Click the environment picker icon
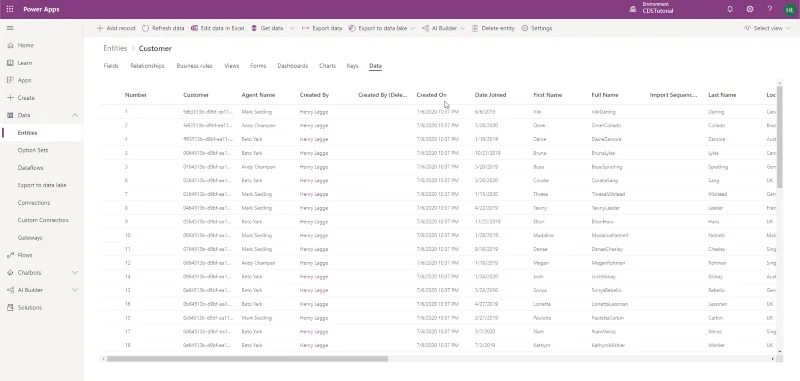Image resolution: width=800 pixels, height=381 pixels. click(633, 9)
